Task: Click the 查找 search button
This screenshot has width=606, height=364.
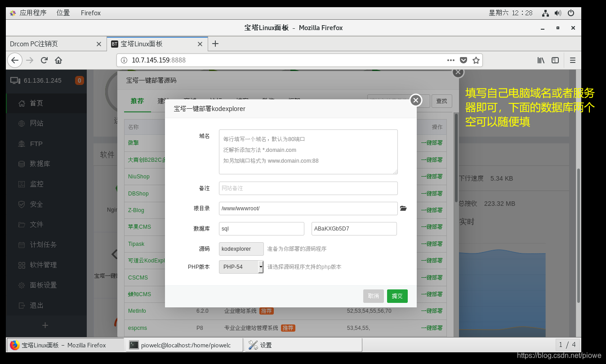Action: [x=442, y=101]
